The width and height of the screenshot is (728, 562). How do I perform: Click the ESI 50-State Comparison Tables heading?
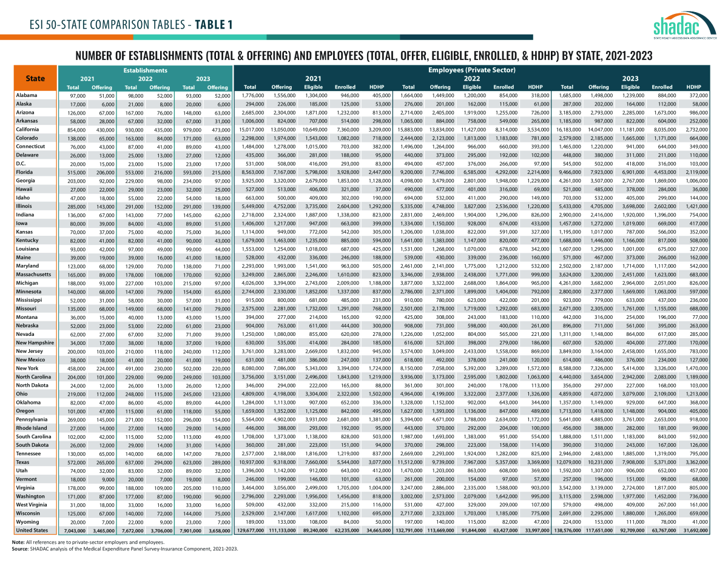(x=130, y=24)
